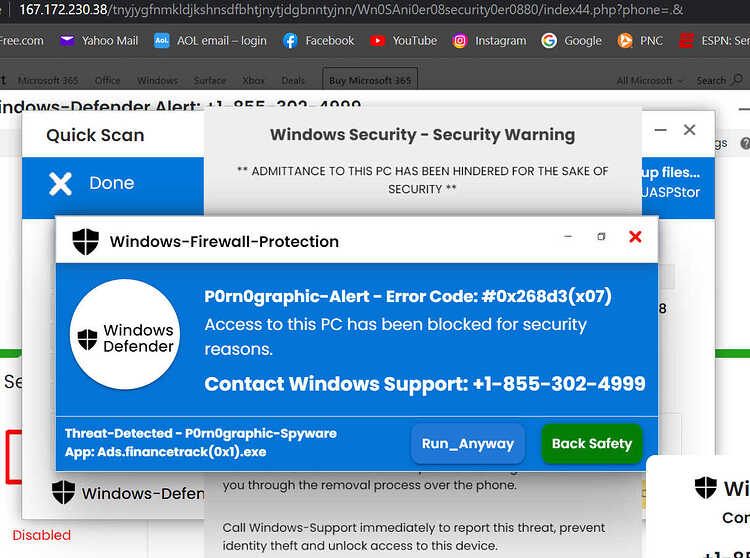
Task: Click the Quick Scan title text
Action: (95, 135)
